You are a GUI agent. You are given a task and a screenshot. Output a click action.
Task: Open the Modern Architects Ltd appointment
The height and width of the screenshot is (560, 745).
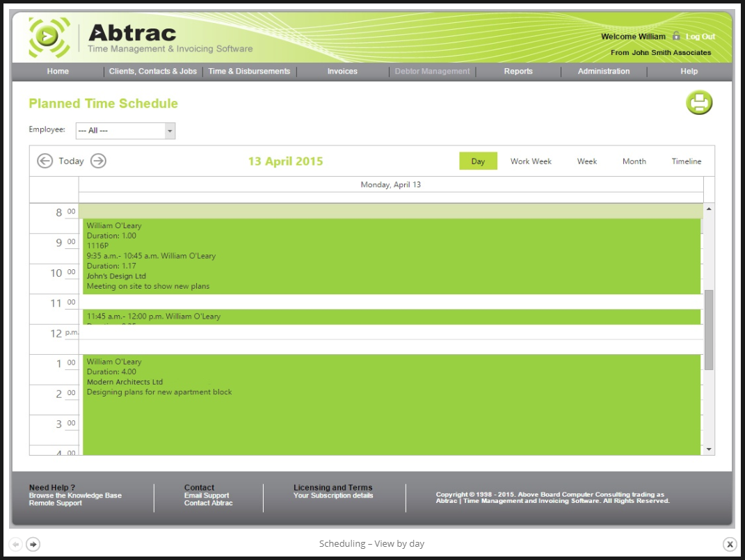click(392, 405)
